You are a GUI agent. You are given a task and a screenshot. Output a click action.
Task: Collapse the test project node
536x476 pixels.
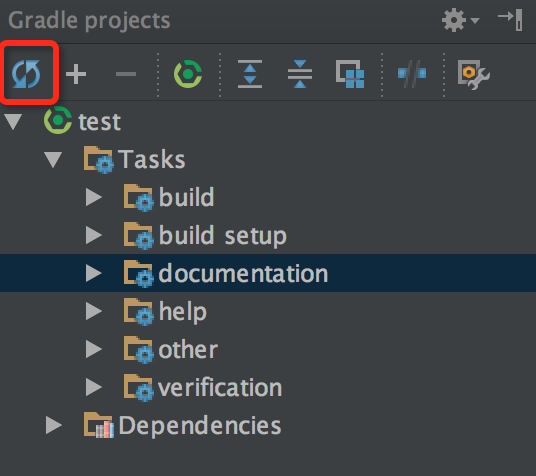[x=13, y=121]
